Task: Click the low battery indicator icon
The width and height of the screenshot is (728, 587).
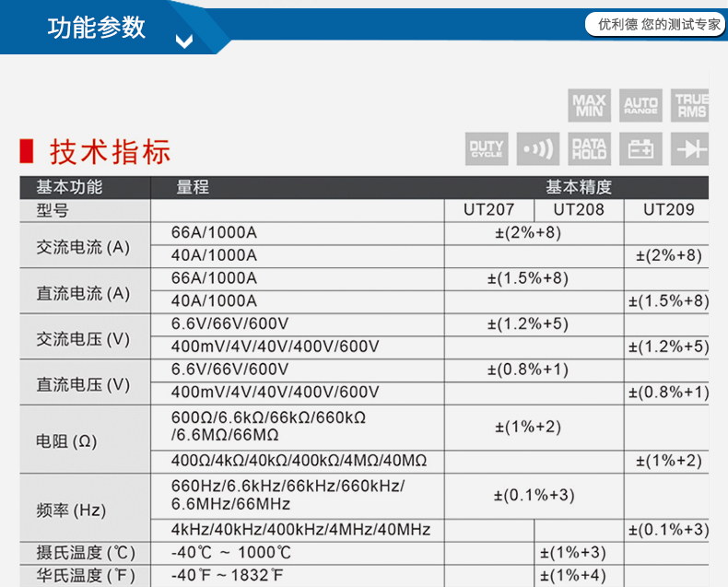Action: pos(640,148)
